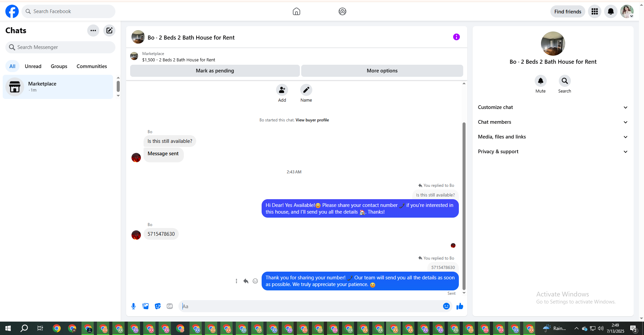Open the account profile picture menu
Screen dimensions: 644x335
[627, 11]
